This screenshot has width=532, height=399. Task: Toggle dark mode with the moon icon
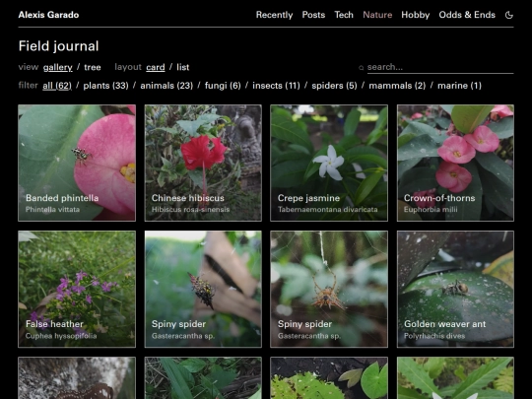pyautogui.click(x=509, y=15)
